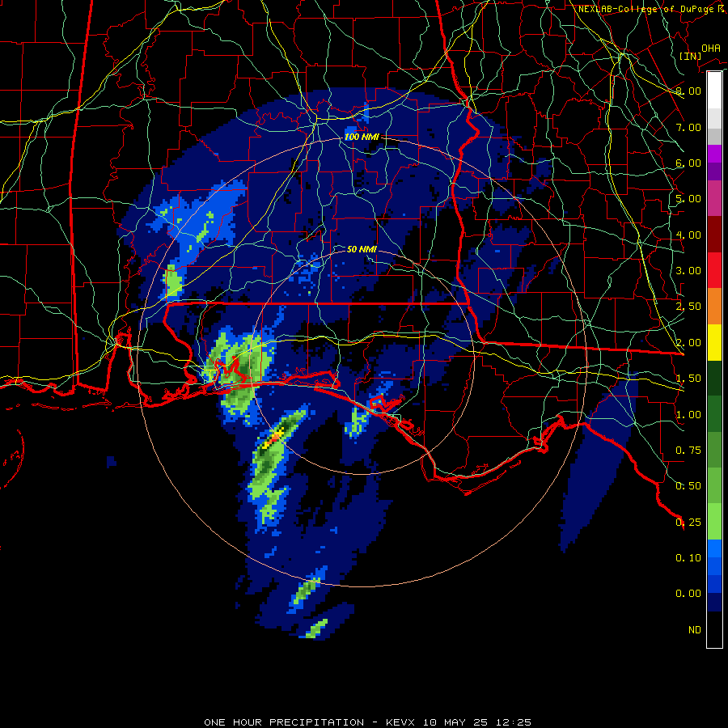Viewport: 728px width, 728px height.
Task: Select the orange legend swatch
Action: [x=714, y=307]
